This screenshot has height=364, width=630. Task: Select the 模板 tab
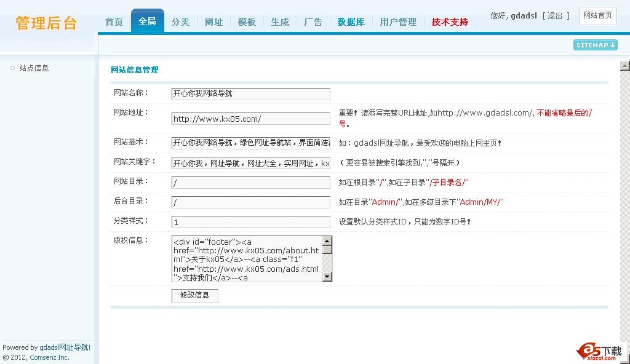247,22
